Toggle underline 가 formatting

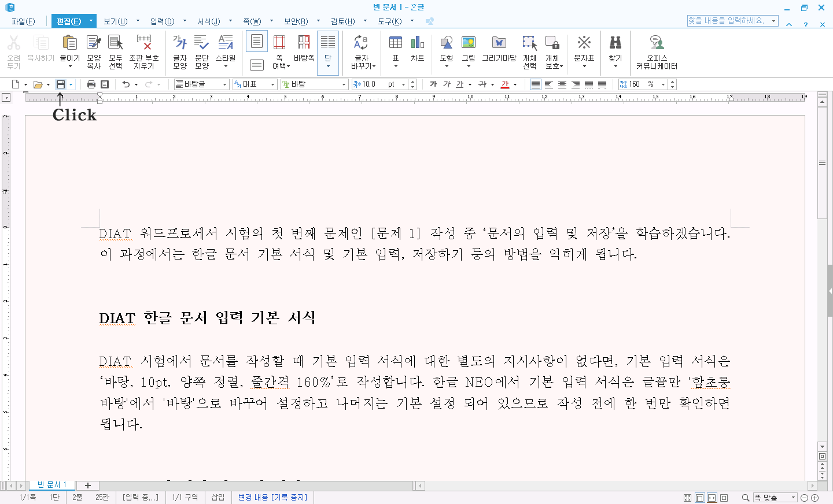[x=460, y=84]
